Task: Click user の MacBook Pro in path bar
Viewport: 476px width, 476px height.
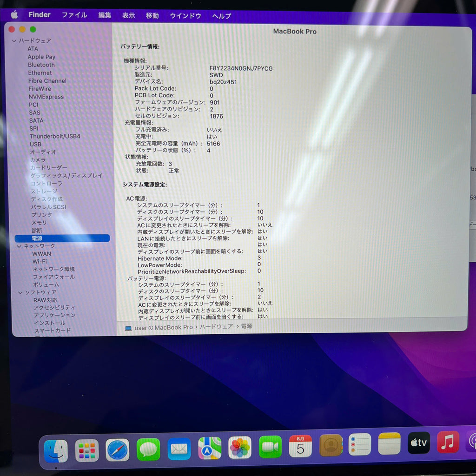Action: point(163,328)
